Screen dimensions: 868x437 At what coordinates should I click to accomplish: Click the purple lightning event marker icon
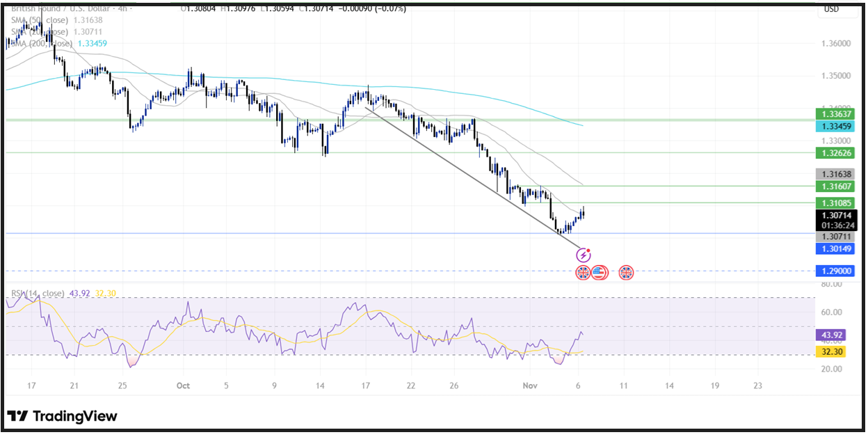tap(583, 254)
